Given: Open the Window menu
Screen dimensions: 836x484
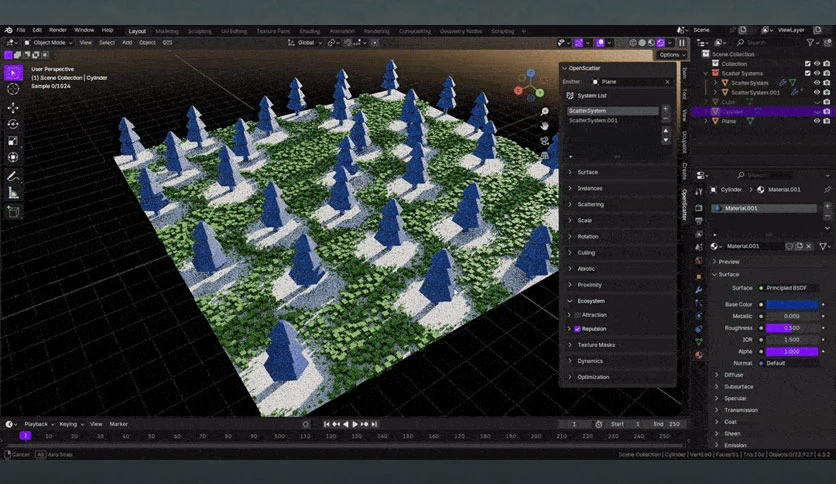Looking at the screenshot, I should click(84, 30).
